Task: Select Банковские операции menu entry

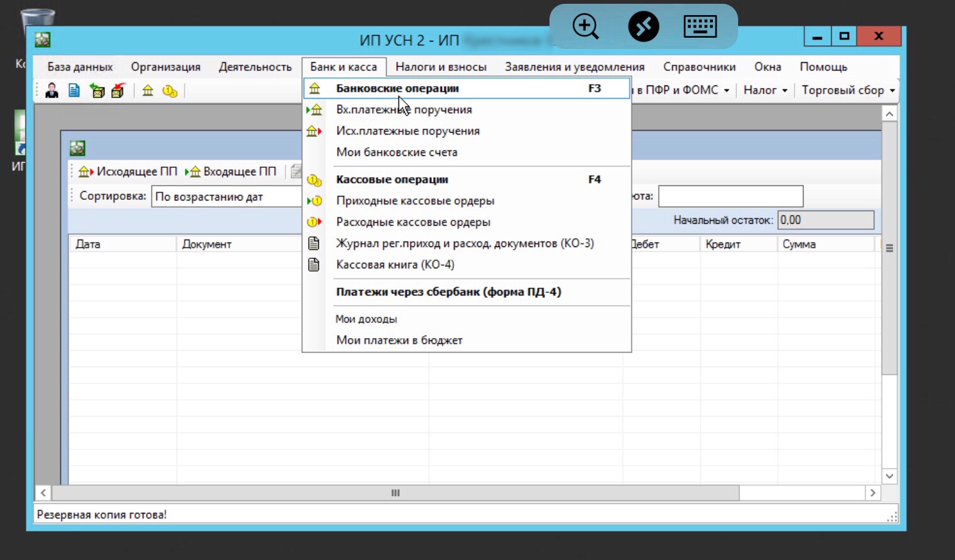Action: pos(466,89)
